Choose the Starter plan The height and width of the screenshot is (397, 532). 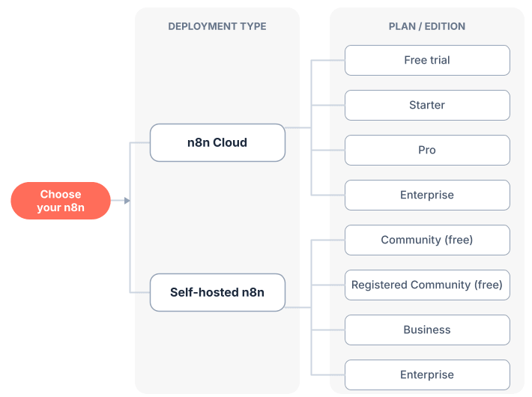(427, 105)
